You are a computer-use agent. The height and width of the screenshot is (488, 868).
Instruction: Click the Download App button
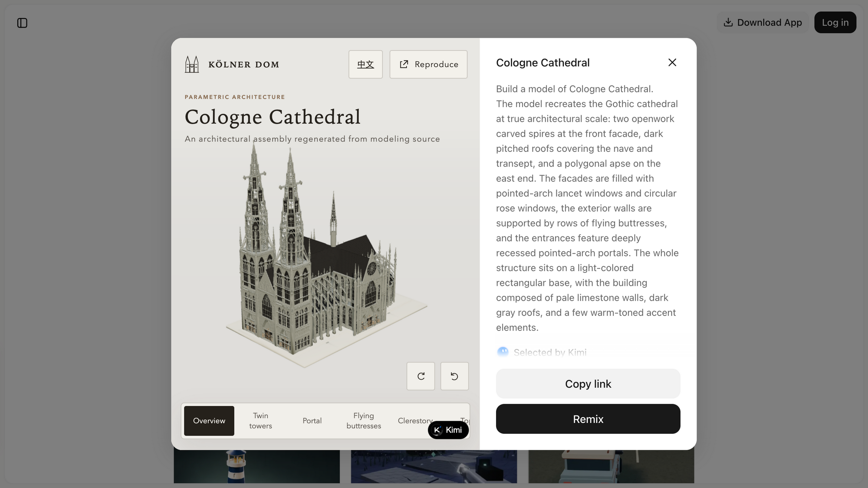pos(763,23)
